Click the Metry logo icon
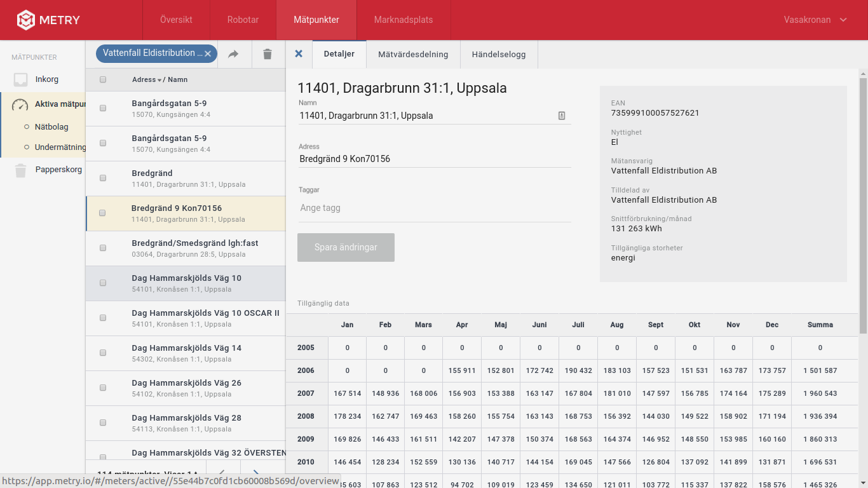868x488 pixels. (x=25, y=20)
